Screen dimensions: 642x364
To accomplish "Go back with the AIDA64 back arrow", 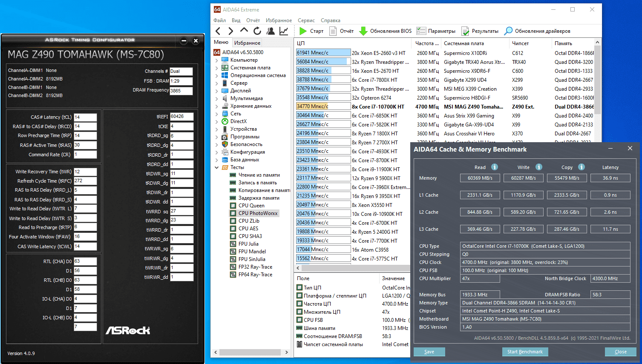I will click(218, 31).
